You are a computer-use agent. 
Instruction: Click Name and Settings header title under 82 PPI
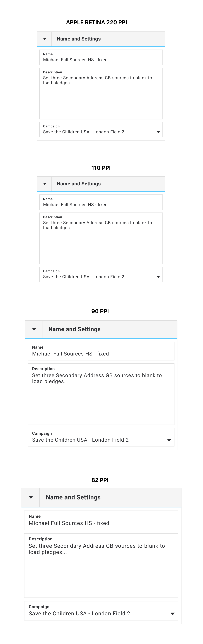tap(73, 497)
